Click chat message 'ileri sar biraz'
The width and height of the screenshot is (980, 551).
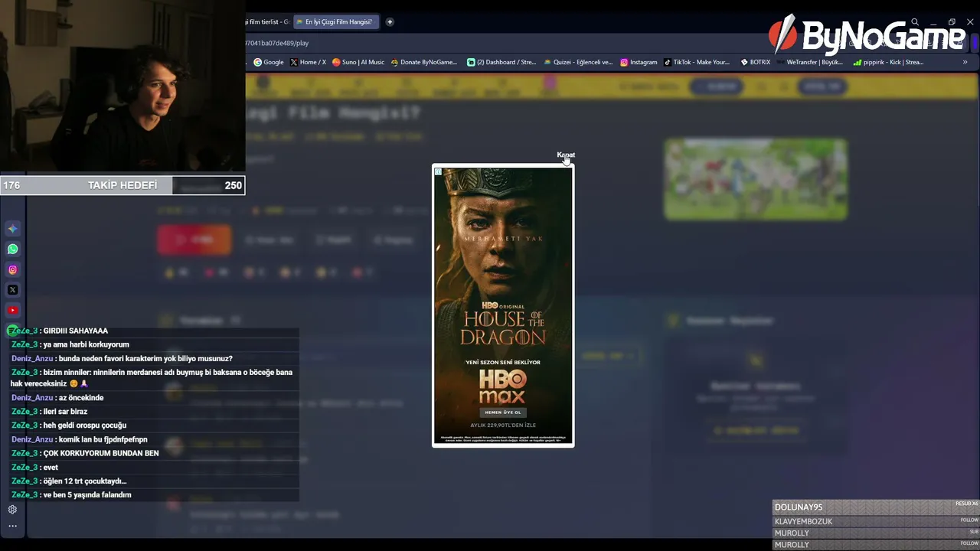[65, 412]
